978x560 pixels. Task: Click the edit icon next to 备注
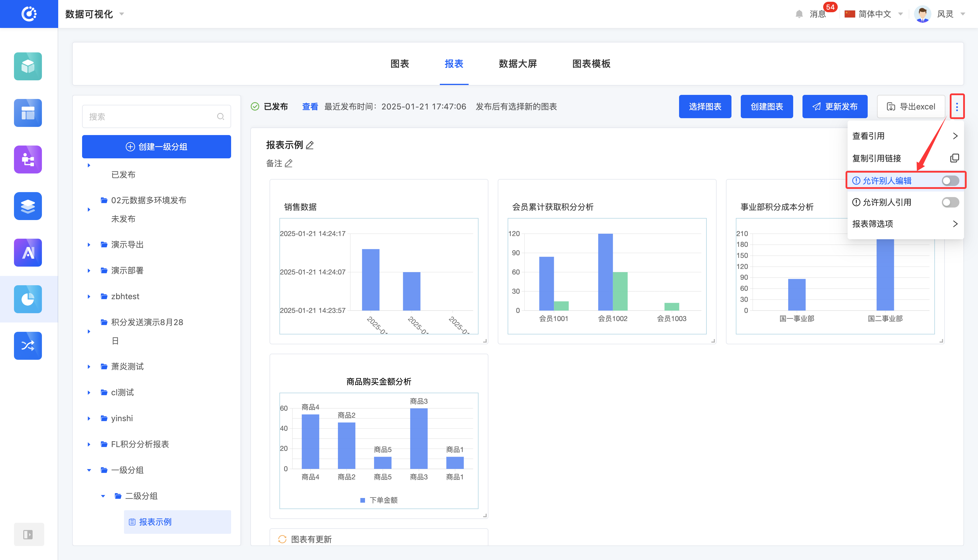289,164
